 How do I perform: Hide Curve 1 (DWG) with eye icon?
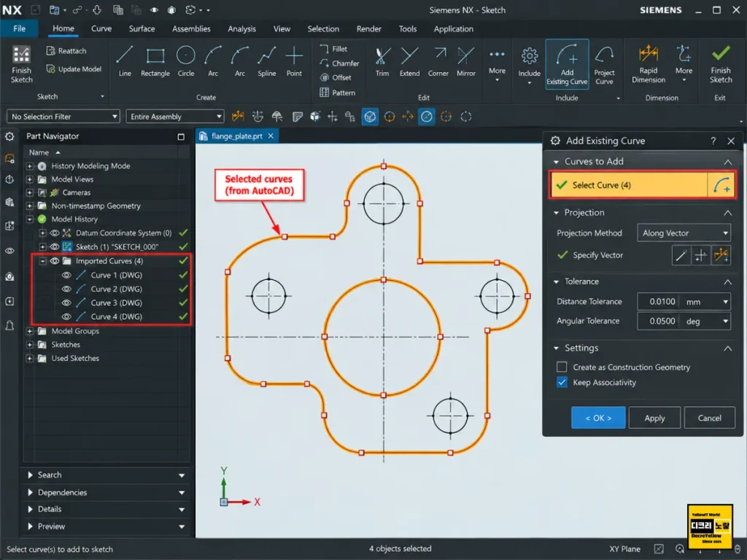coord(66,275)
